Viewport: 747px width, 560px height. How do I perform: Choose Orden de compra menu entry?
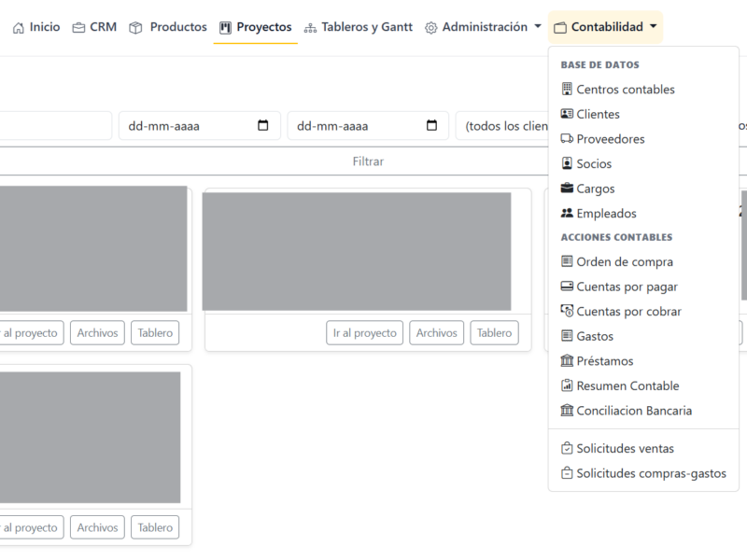pos(624,262)
